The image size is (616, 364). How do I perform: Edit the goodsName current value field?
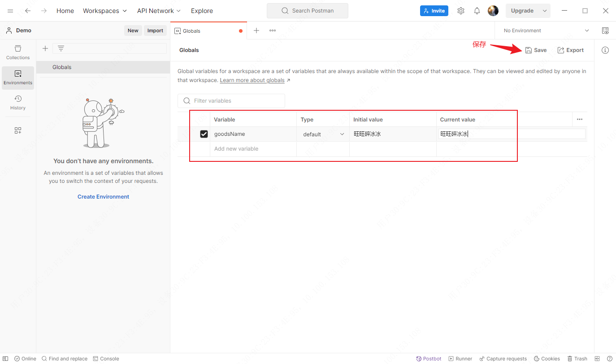[512, 134]
